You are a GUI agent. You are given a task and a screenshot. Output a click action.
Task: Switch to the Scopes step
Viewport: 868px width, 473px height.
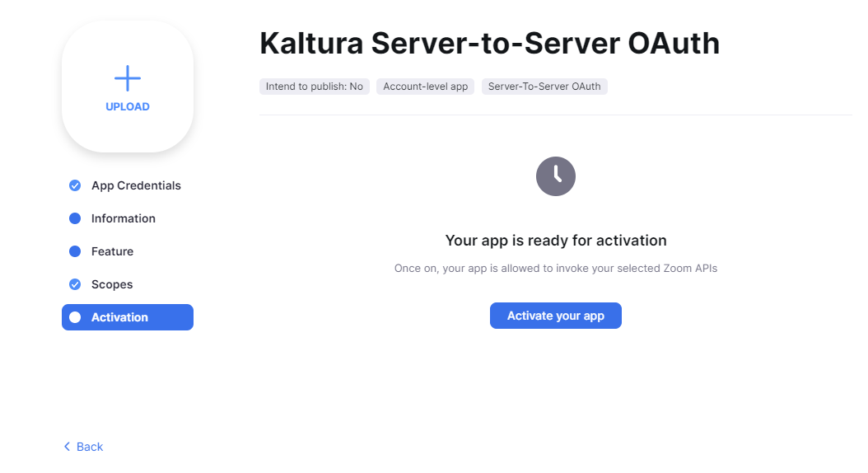point(112,284)
